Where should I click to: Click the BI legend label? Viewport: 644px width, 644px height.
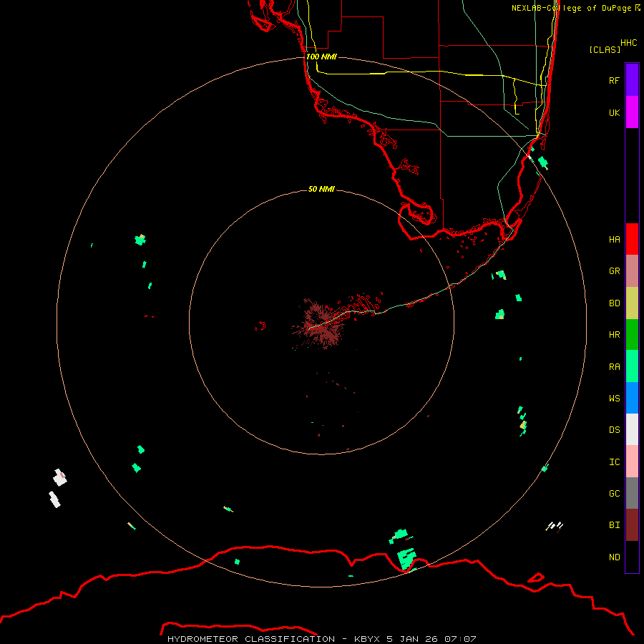tap(614, 525)
